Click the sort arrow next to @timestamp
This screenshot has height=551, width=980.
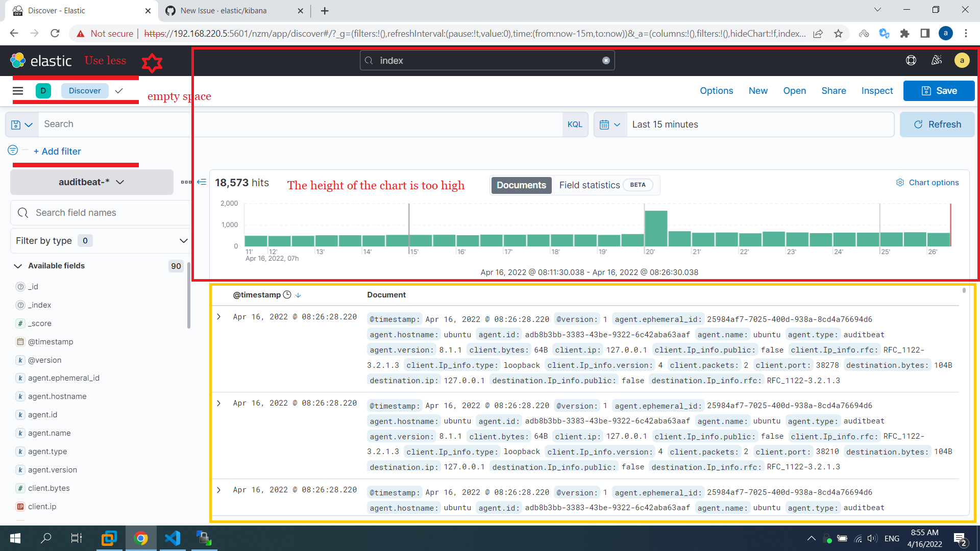pos(298,295)
